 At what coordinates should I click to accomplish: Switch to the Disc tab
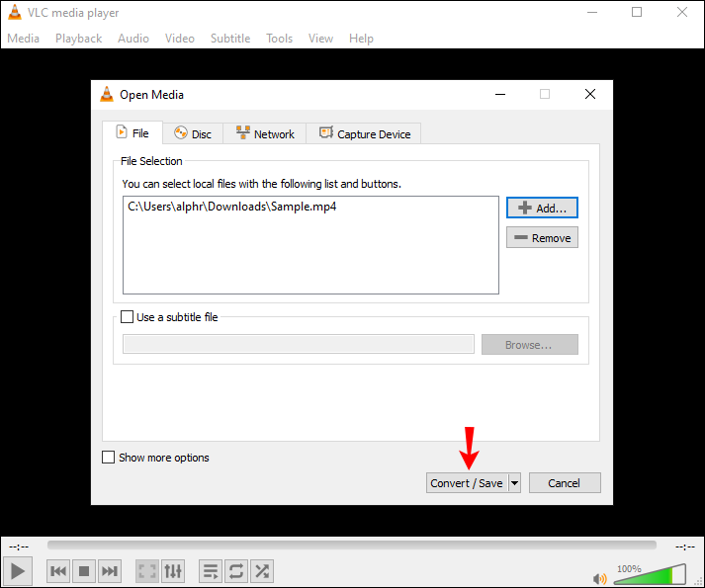click(x=193, y=134)
